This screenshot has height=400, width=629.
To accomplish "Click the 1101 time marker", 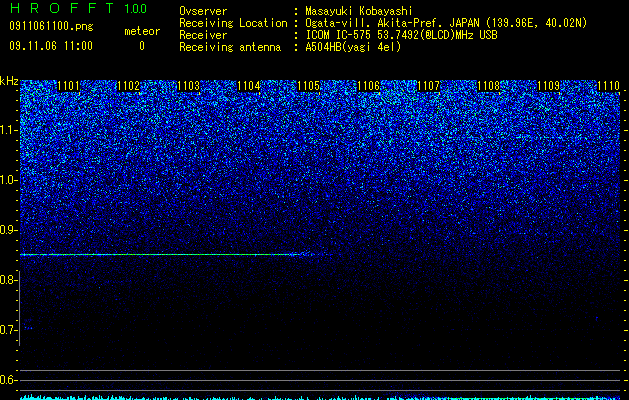I will [x=69, y=86].
